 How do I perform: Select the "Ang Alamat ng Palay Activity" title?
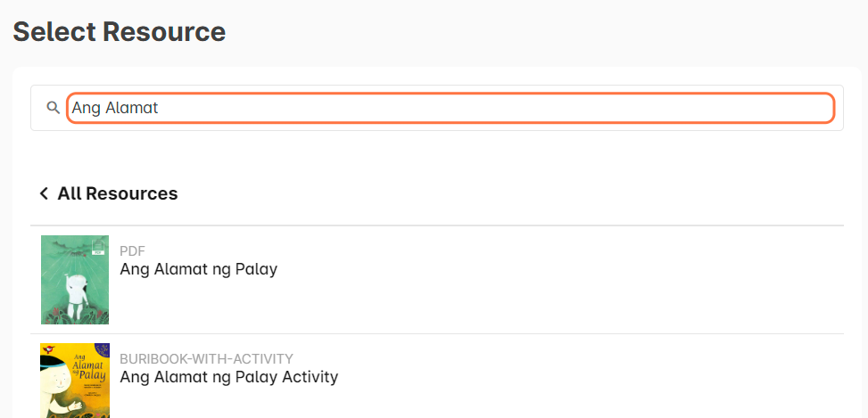coord(228,377)
